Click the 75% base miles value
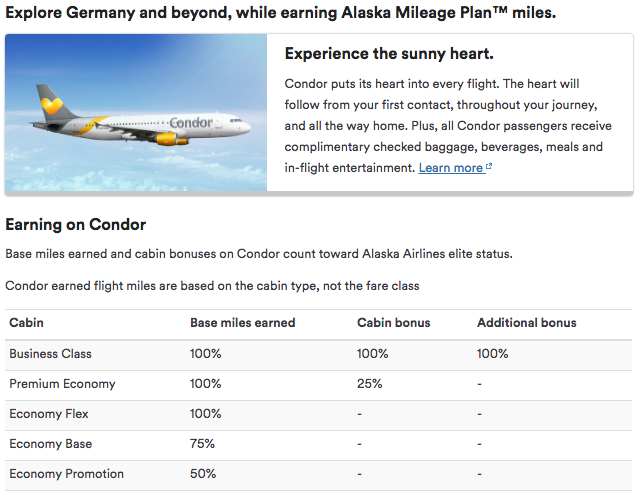This screenshot has width=640, height=496. pyautogui.click(x=202, y=444)
